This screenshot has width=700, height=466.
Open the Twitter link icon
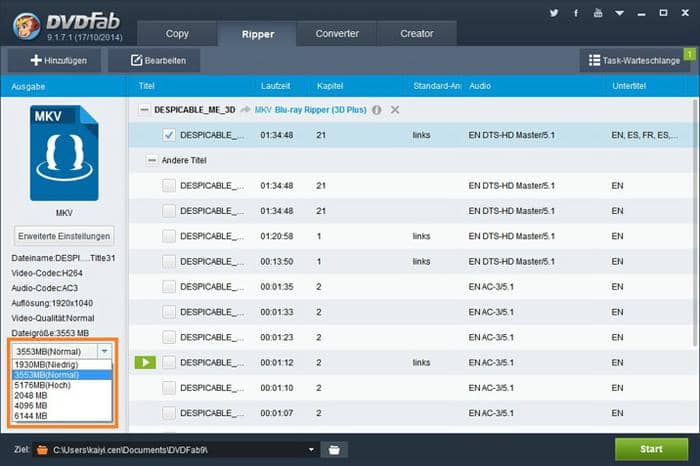pyautogui.click(x=554, y=13)
